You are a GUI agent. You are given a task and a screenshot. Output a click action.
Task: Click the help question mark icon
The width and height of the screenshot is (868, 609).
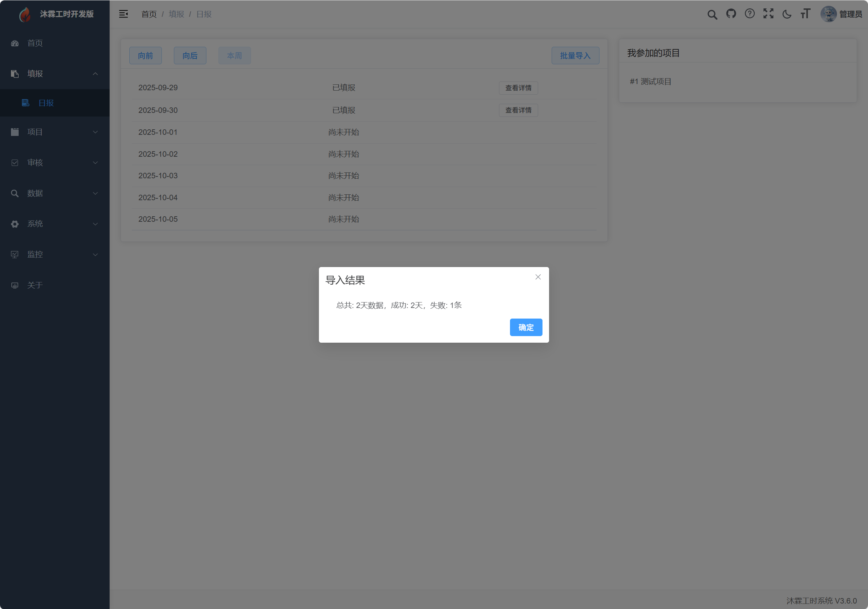(x=749, y=14)
